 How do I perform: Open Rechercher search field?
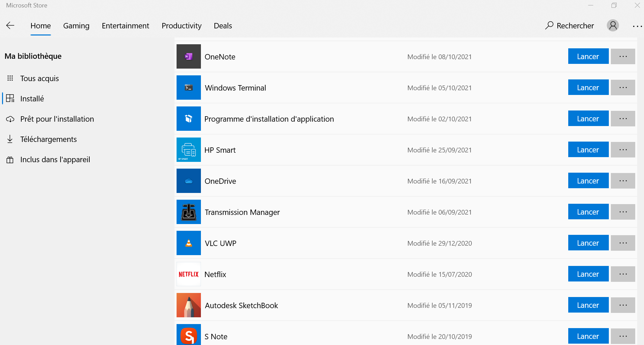[570, 26]
